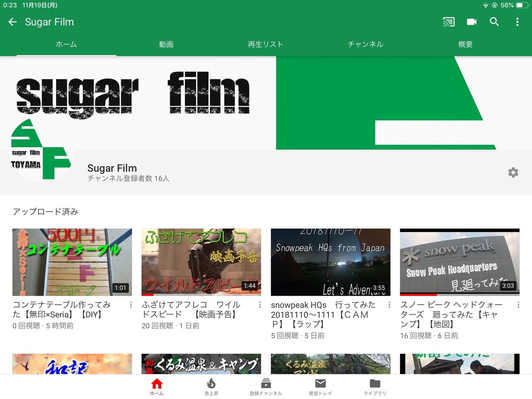
Task: Tap the Sugar Film title in top bar
Action: click(x=49, y=22)
